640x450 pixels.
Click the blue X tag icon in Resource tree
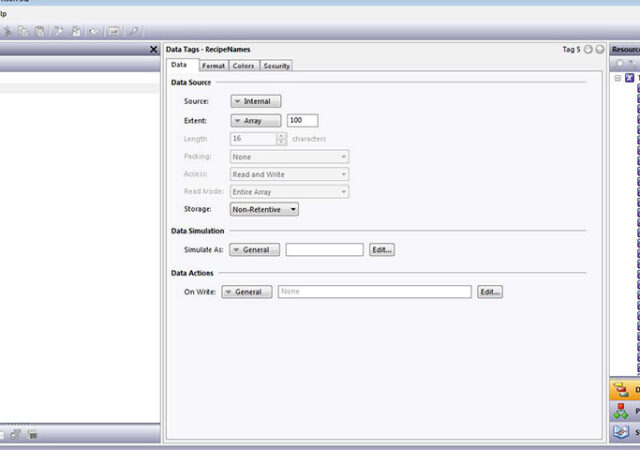tap(630, 78)
